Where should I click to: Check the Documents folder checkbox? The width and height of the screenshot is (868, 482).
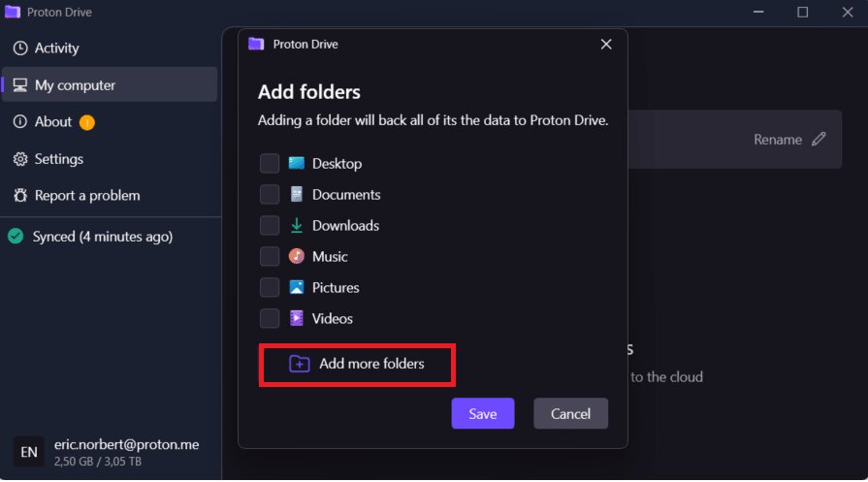tap(270, 194)
